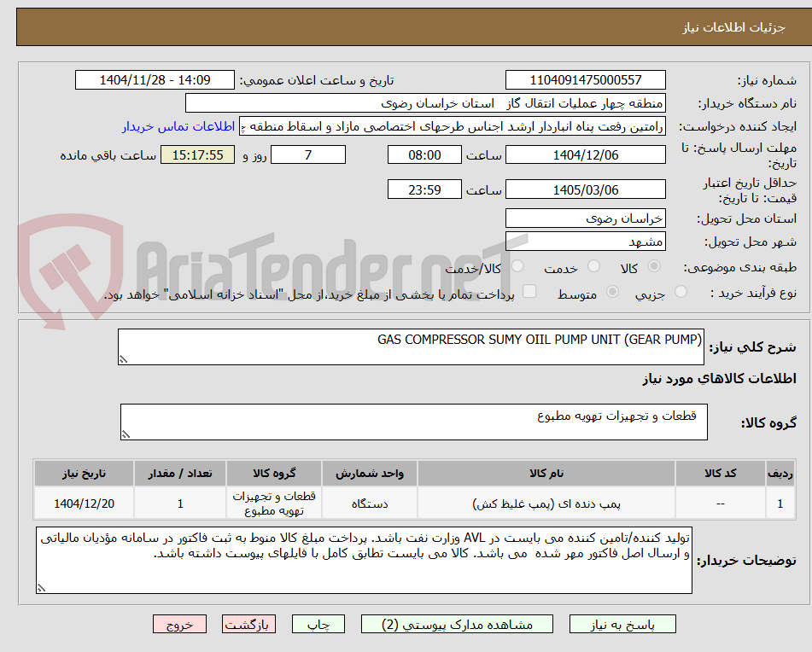Image resolution: width=812 pixels, height=652 pixels.
Task: Click the ایجاد کننده درخواست field
Action: coord(452,127)
